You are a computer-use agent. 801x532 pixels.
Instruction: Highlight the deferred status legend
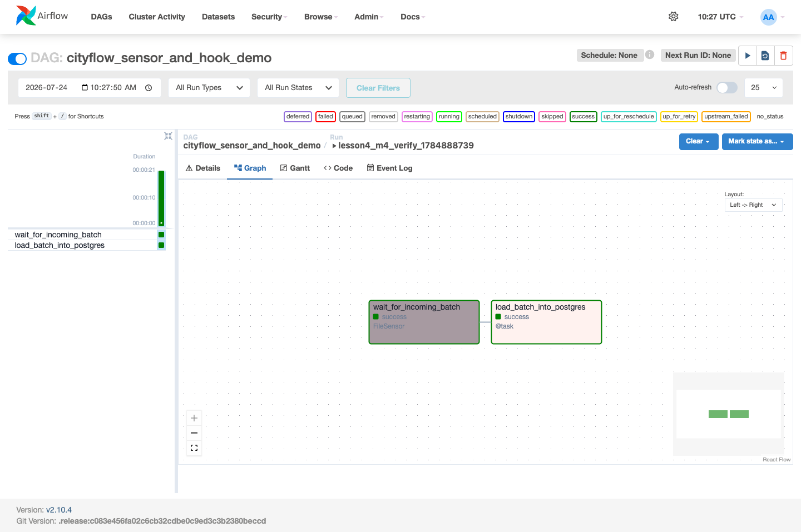click(x=298, y=116)
